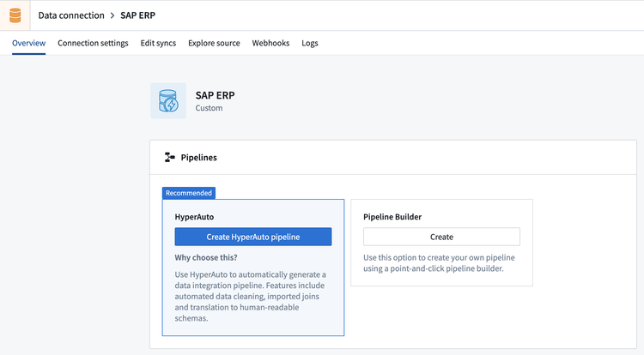The height and width of the screenshot is (355, 644).
Task: Navigate to Data connection breadcrumb
Action: (71, 15)
